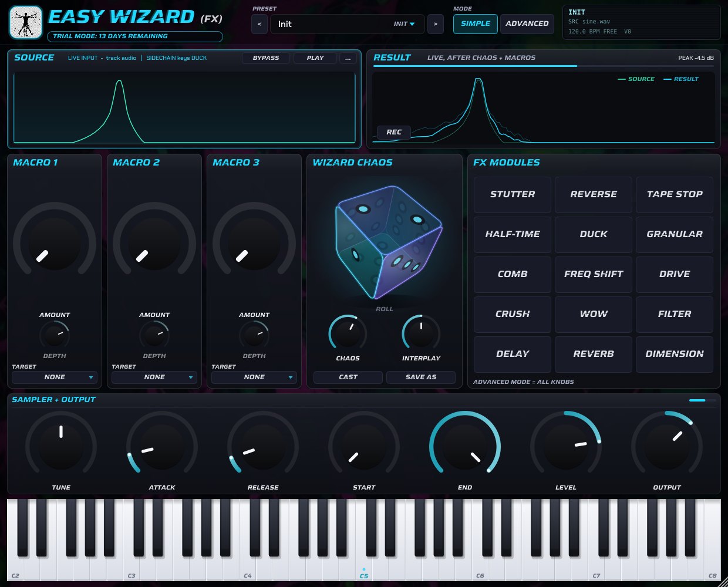728x587 pixels.
Task: Click the Chaos knob
Action: (348, 334)
